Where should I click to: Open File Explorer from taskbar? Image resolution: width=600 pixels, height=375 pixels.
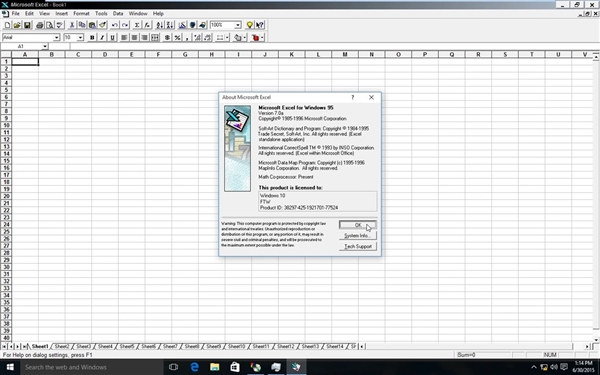tap(215, 367)
